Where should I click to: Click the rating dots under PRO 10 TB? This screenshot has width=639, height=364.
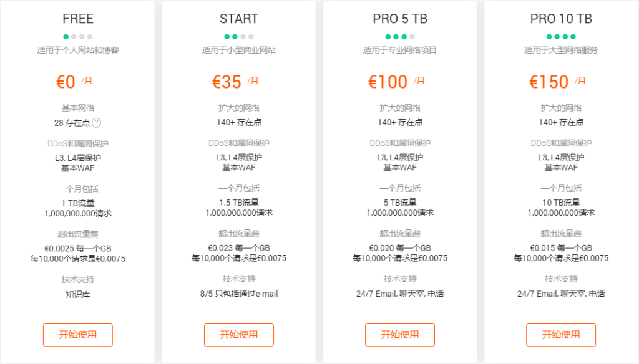tap(560, 36)
